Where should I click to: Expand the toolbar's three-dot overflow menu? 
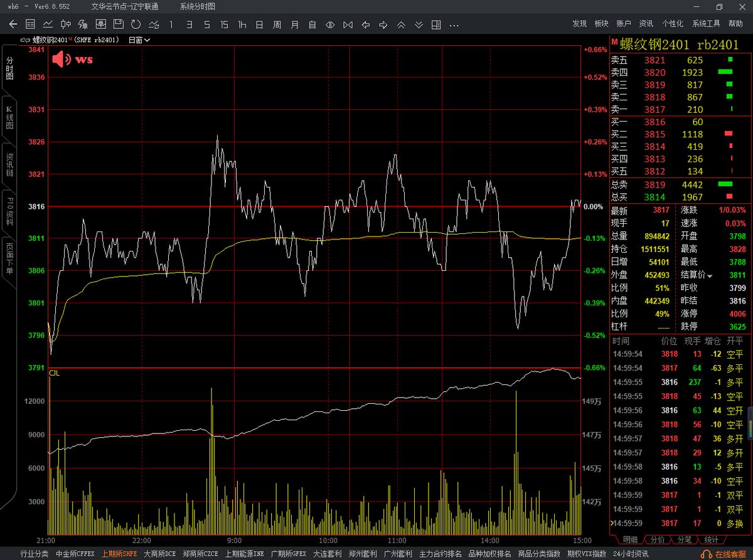pyautogui.click(x=454, y=24)
